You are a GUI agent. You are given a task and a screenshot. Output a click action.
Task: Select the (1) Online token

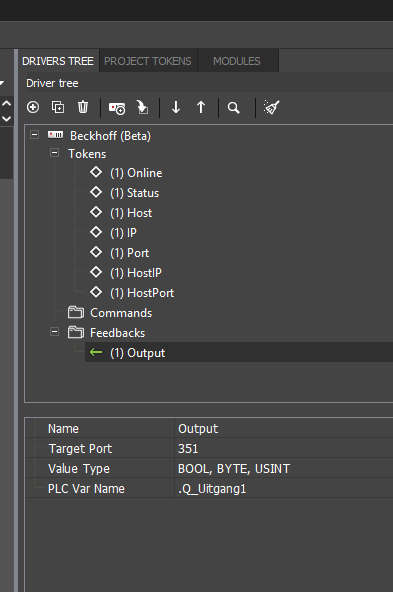(136, 173)
